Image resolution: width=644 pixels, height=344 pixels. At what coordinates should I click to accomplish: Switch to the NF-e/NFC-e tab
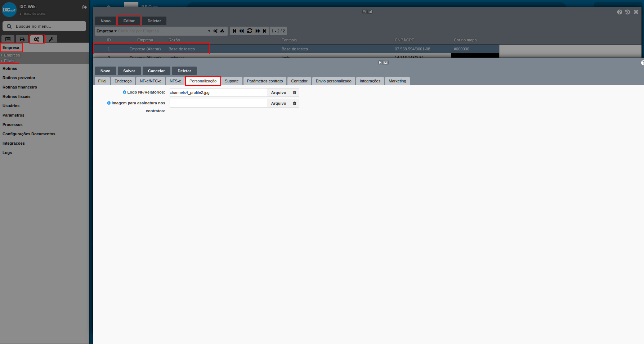pos(151,81)
